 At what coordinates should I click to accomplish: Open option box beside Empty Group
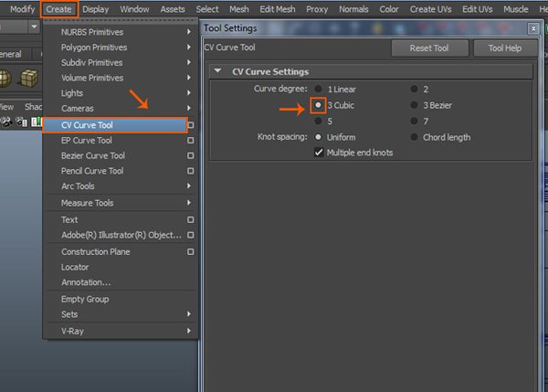tap(190, 299)
